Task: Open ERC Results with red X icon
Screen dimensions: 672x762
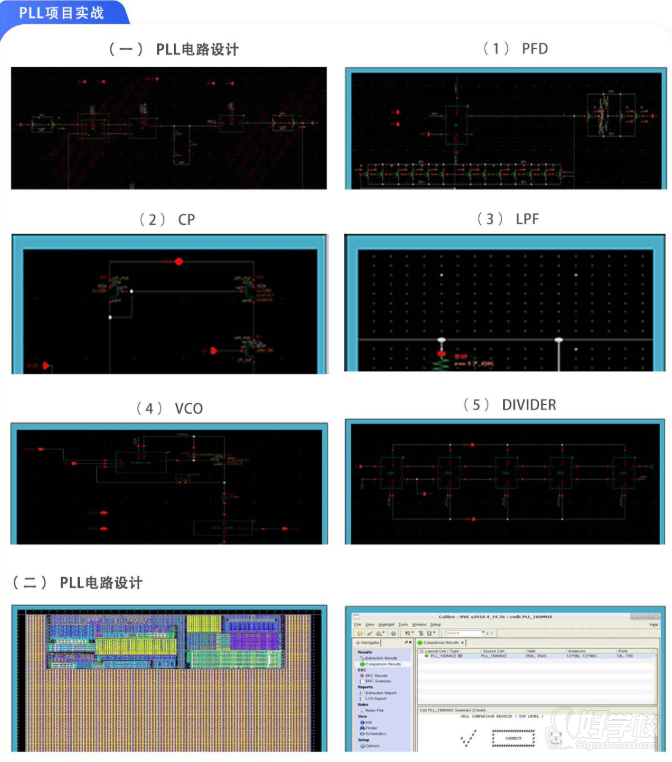Action: (x=376, y=676)
